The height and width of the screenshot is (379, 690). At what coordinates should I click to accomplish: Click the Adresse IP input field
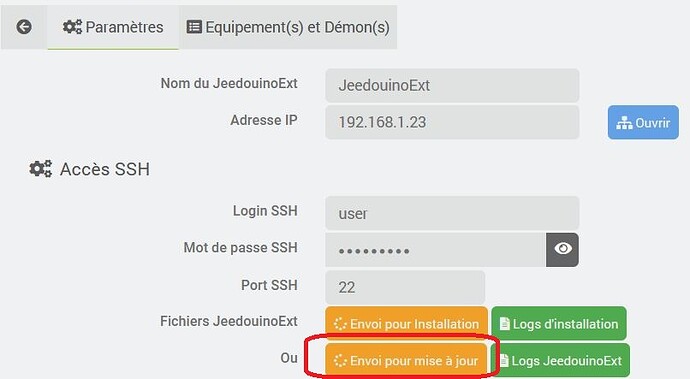point(452,122)
